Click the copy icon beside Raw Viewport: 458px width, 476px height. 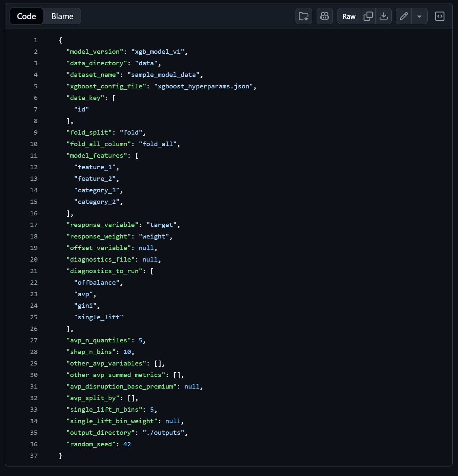(368, 16)
